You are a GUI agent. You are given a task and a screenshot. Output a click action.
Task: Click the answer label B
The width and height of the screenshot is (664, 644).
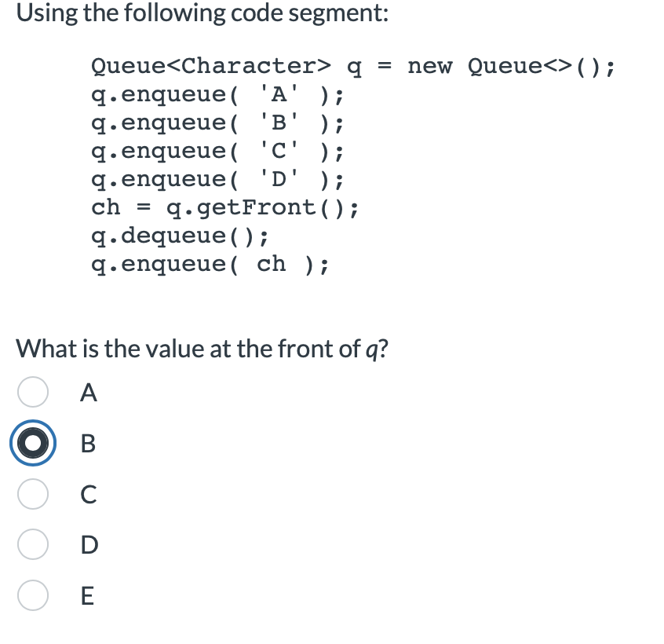pos(86,444)
